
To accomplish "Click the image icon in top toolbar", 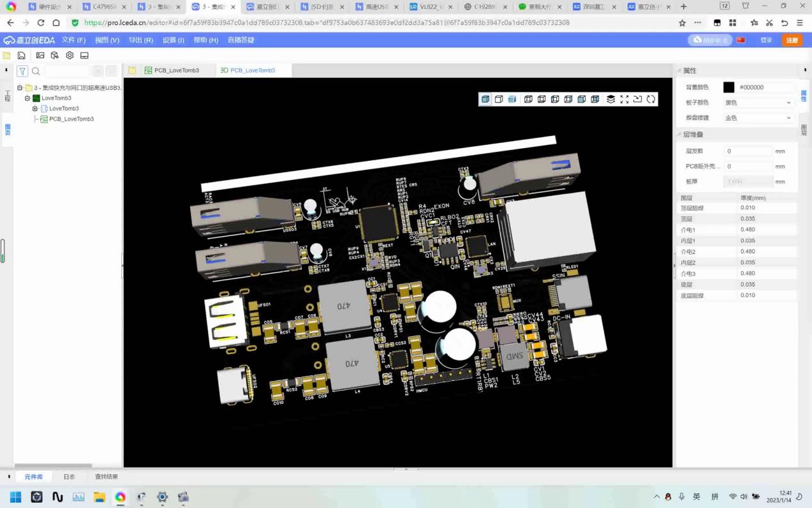I will [x=40, y=56].
